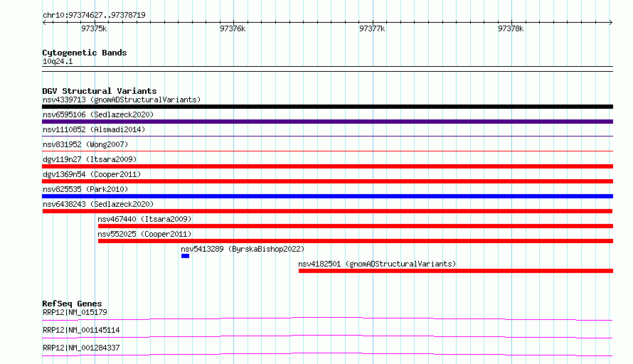Select the black nsv4339713 variant bar
Image resolution: width=633 pixels, height=364 pixels.
coord(327,107)
